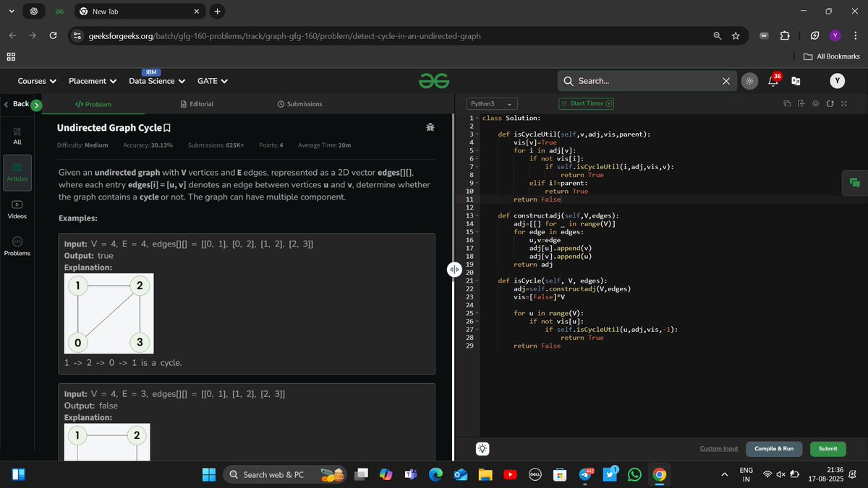Open the Custom Input link
Viewport: 868px width, 488px height.
point(719,448)
